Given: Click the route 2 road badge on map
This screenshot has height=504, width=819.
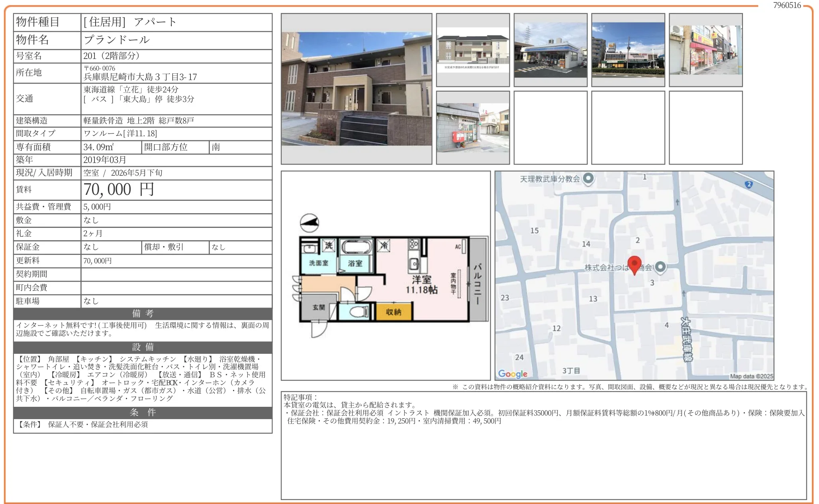Looking at the screenshot, I should [748, 184].
